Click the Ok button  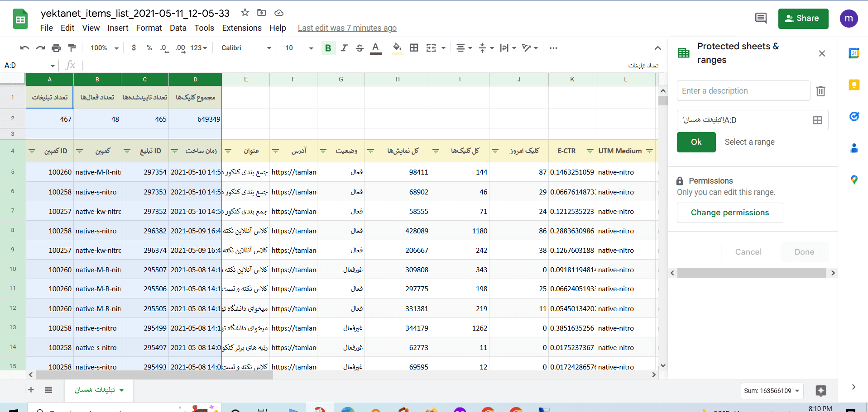click(x=696, y=142)
